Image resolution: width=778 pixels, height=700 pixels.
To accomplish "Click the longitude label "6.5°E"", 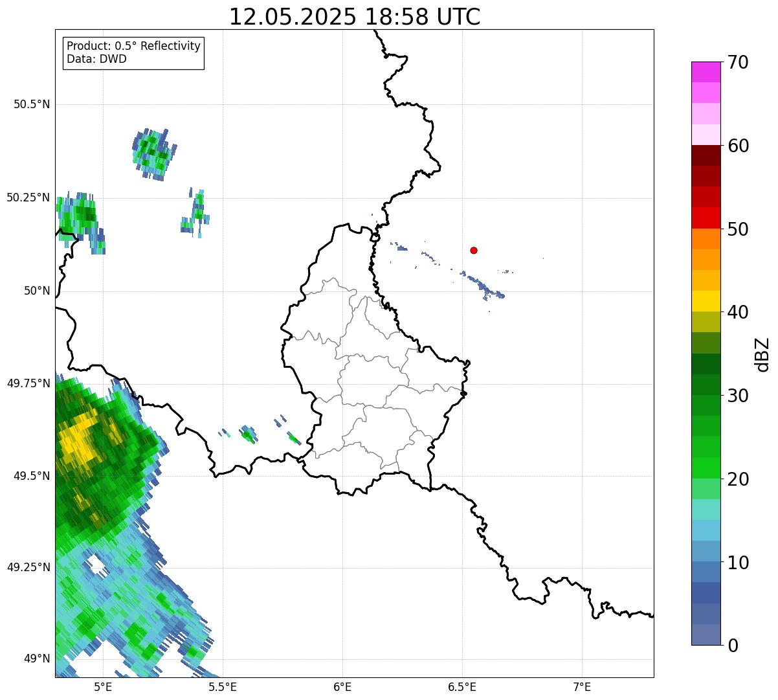I will pyautogui.click(x=462, y=686).
